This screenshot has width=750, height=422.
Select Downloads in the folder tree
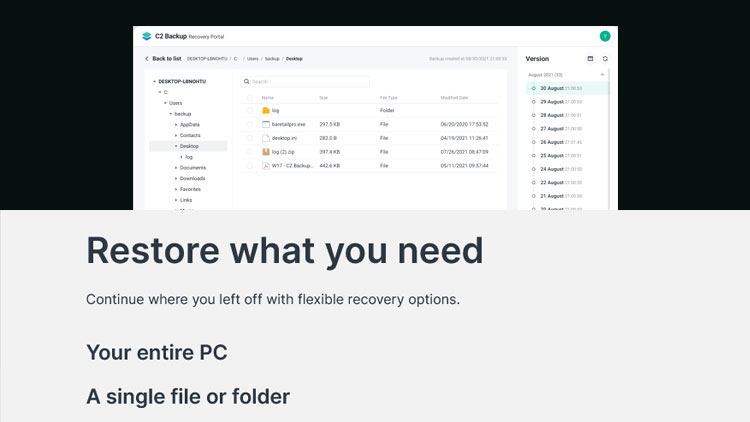click(x=192, y=178)
